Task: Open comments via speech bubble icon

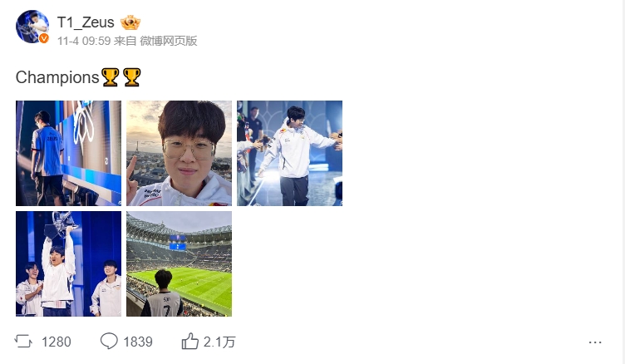Action: pyautogui.click(x=109, y=342)
